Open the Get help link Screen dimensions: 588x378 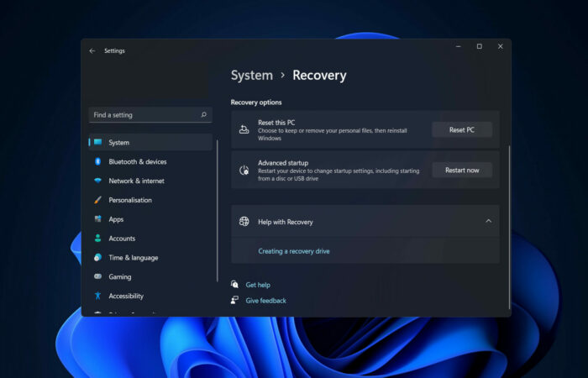coord(258,285)
